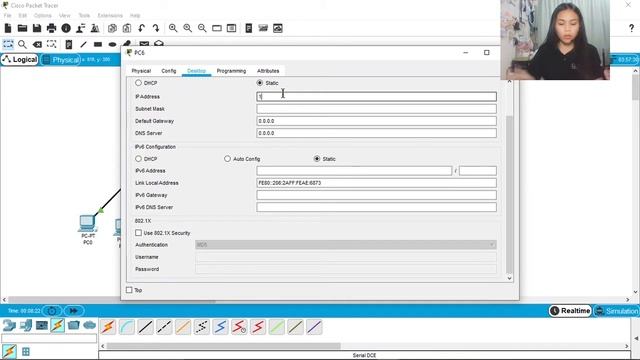
Task: Choose the copper cross-over dashed cable
Action: click(164, 327)
